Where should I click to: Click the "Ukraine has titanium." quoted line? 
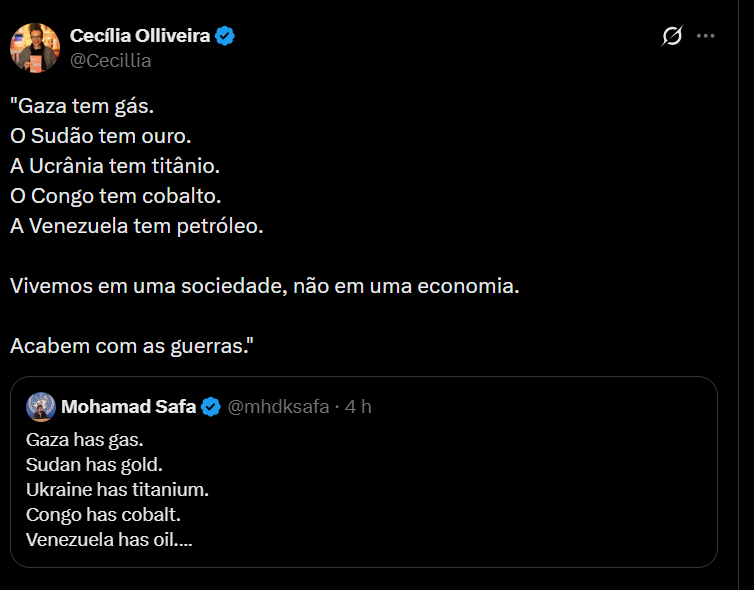pyautogui.click(x=117, y=490)
